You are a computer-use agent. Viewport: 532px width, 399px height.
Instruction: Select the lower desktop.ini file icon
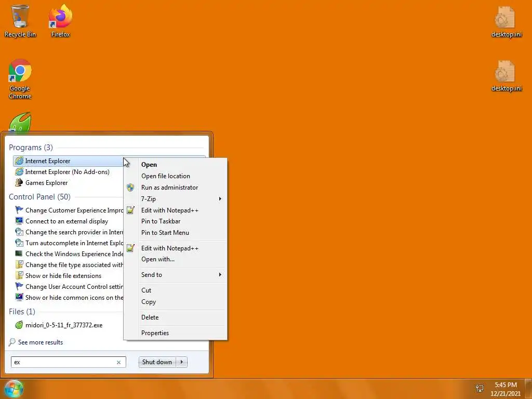[506, 75]
